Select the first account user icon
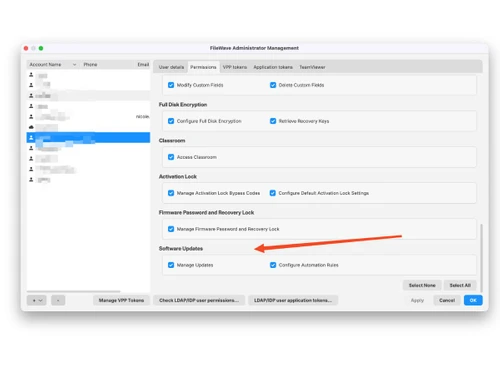 (x=31, y=75)
